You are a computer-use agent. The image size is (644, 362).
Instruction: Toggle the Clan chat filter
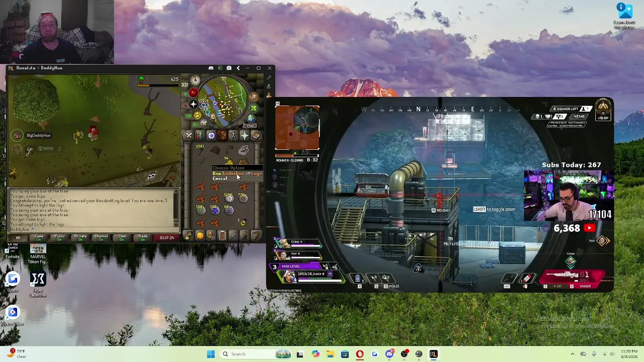[x=122, y=237]
